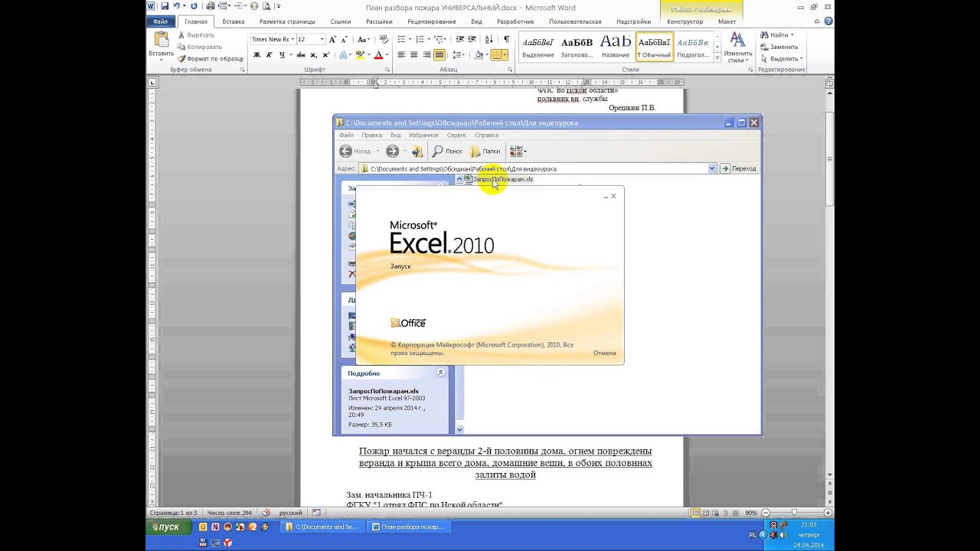
Task: Click the Переход go button in Explorer
Action: click(x=738, y=168)
